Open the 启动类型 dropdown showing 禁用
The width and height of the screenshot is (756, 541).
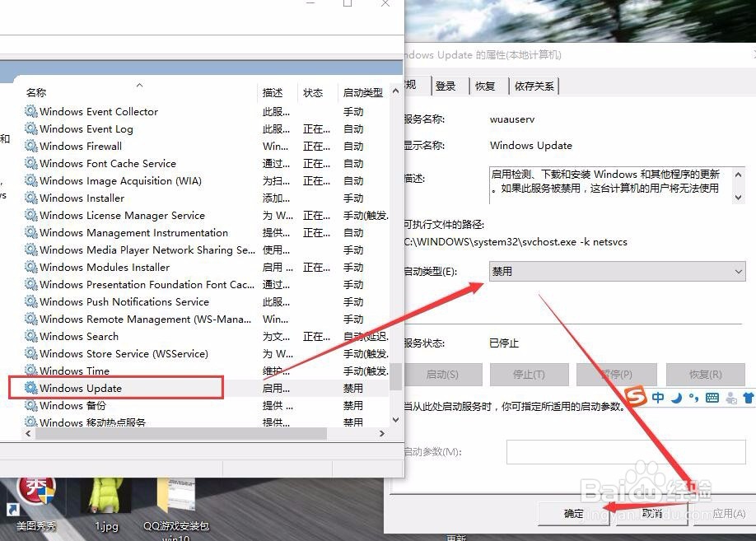[617, 272]
